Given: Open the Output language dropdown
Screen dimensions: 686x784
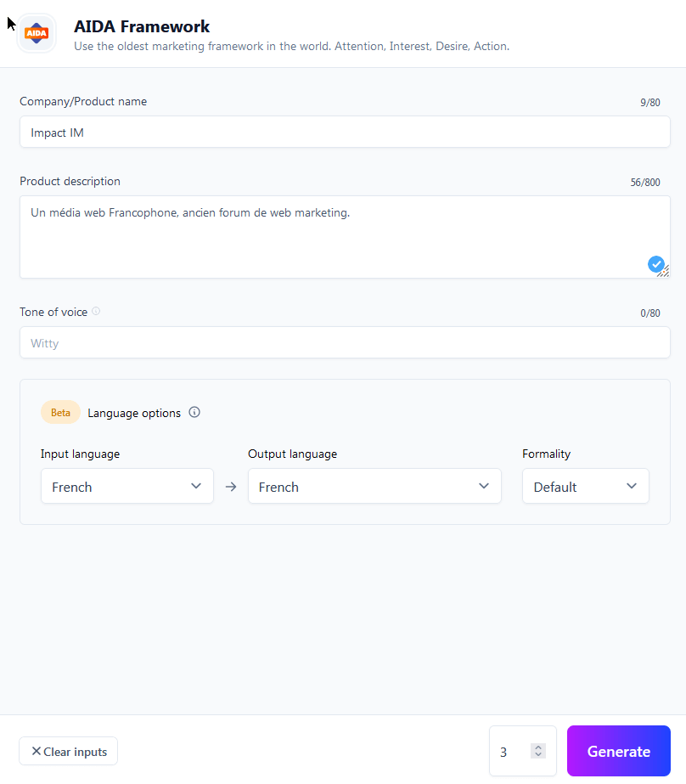Looking at the screenshot, I should click(374, 486).
